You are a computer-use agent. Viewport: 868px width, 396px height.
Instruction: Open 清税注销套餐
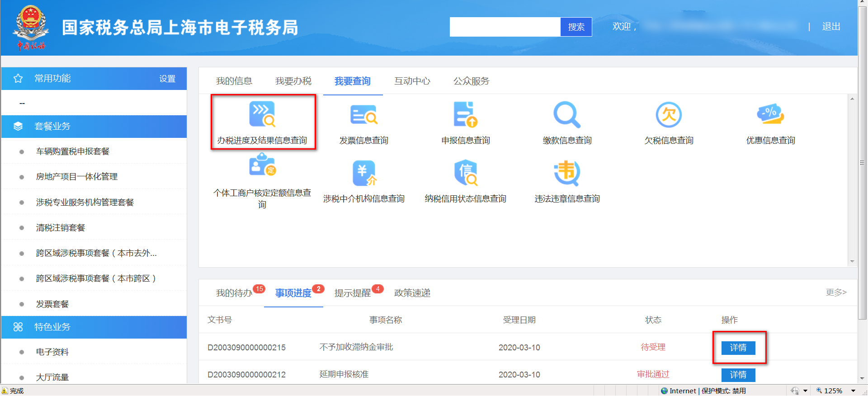(61, 228)
